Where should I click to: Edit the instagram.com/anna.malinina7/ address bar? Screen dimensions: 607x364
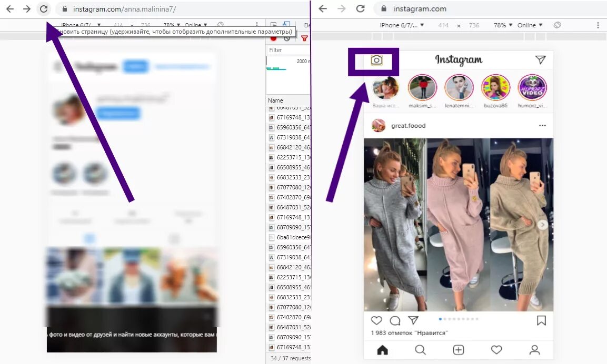point(124,9)
